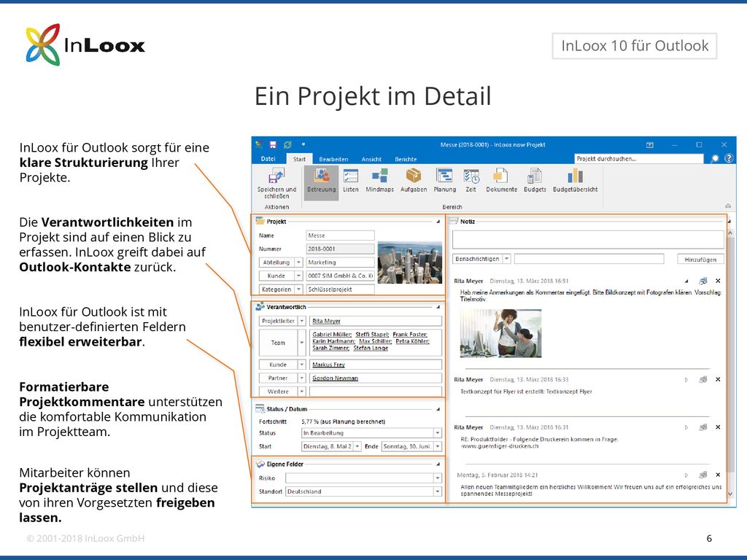Open the Kategorien dropdown arrow

click(298, 289)
